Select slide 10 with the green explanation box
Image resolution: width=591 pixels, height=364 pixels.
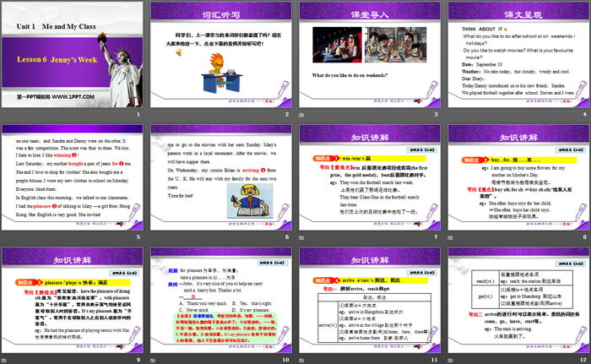(x=221, y=301)
